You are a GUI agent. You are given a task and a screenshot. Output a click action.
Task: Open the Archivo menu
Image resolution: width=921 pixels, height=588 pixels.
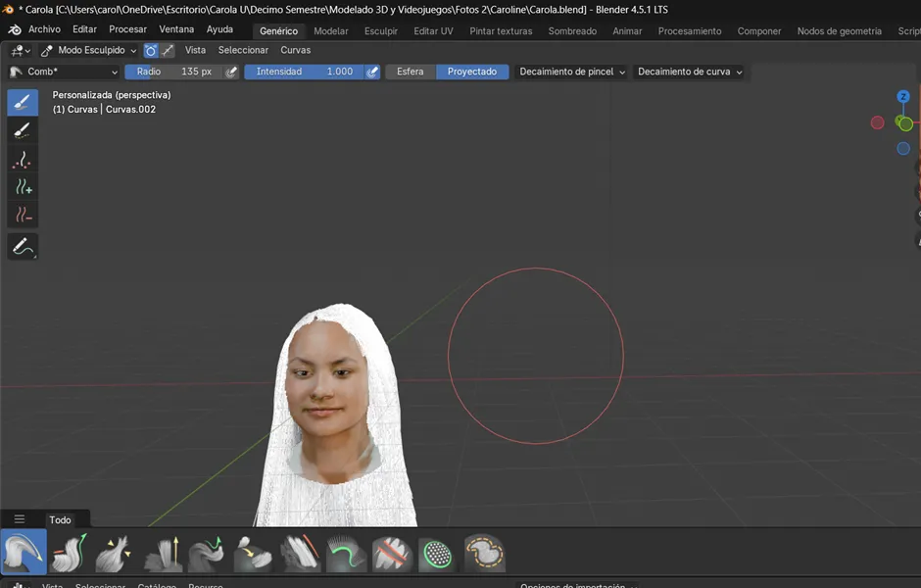[x=44, y=30]
